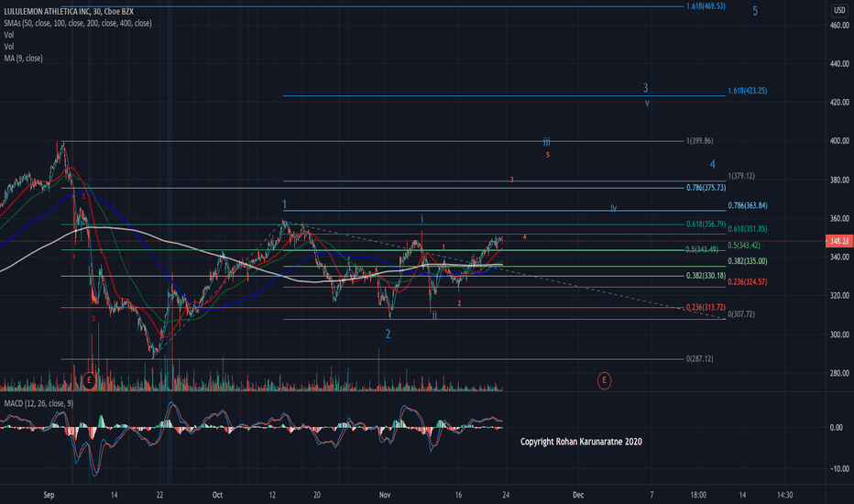Viewport: 854px width, 504px height.
Task: Click the blue wave 2 label below November low
Action: point(388,334)
